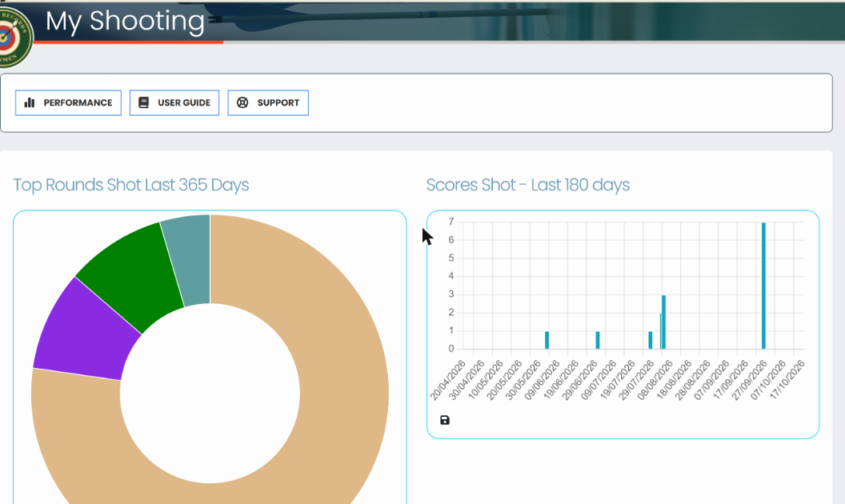Screen dimensions: 845x504
Task: Open the Performance section
Action: coord(69,102)
